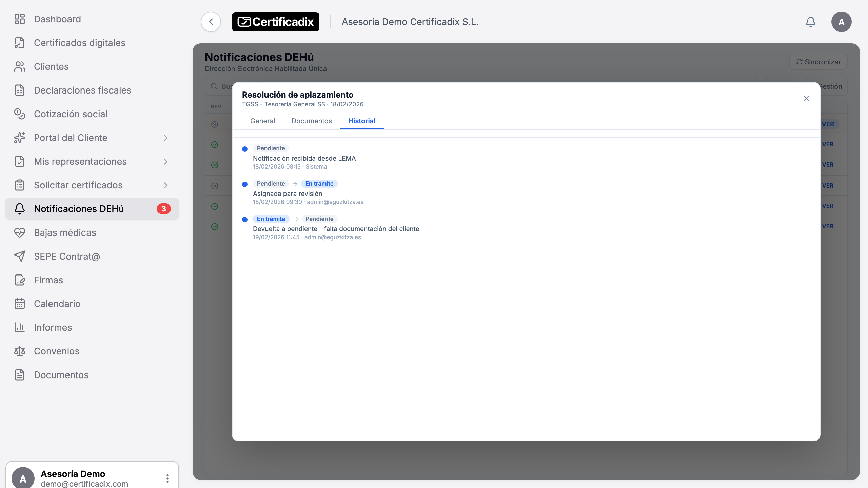Close the Resolución de aplazamiento dialog
The height and width of the screenshot is (488, 868).
coord(806,98)
